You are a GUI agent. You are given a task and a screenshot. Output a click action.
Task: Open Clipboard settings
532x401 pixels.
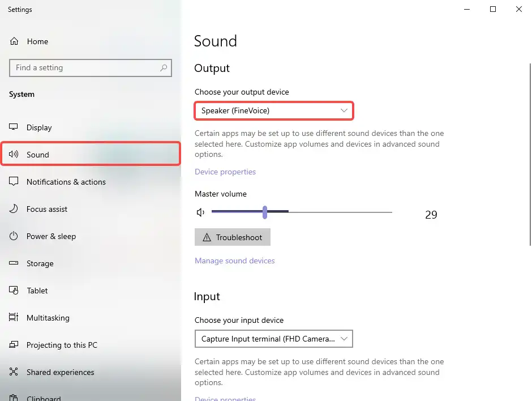tap(90, 395)
